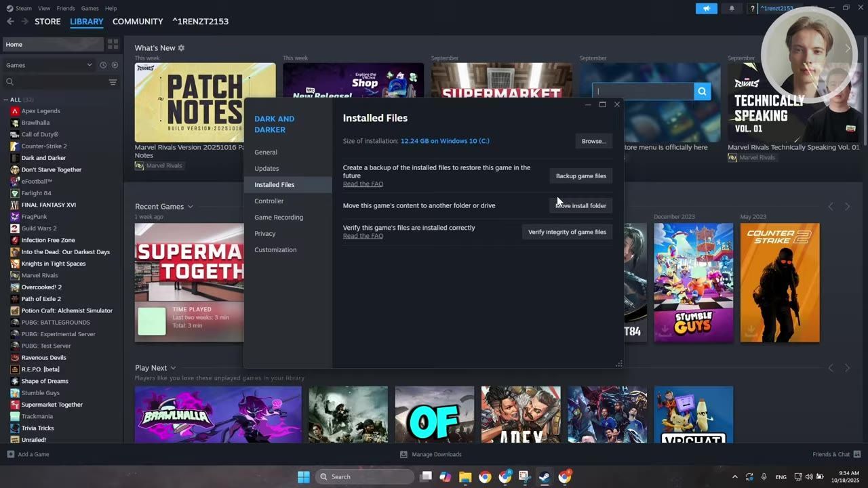Open the Controller settings section
Viewport: 868px width, 488px height.
(288, 201)
